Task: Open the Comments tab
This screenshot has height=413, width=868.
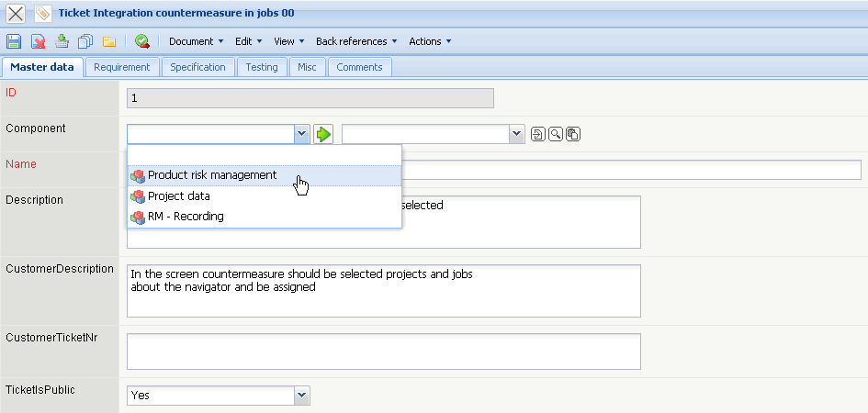Action: 359,67
